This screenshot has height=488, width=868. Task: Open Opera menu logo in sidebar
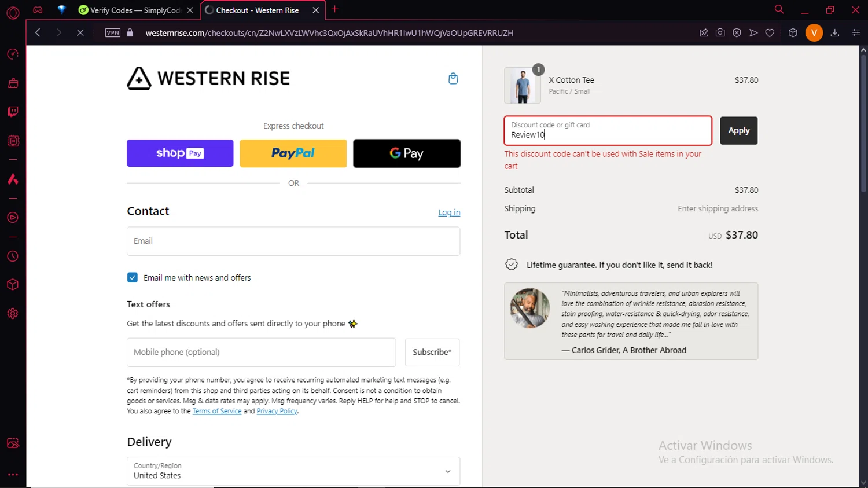(x=13, y=12)
